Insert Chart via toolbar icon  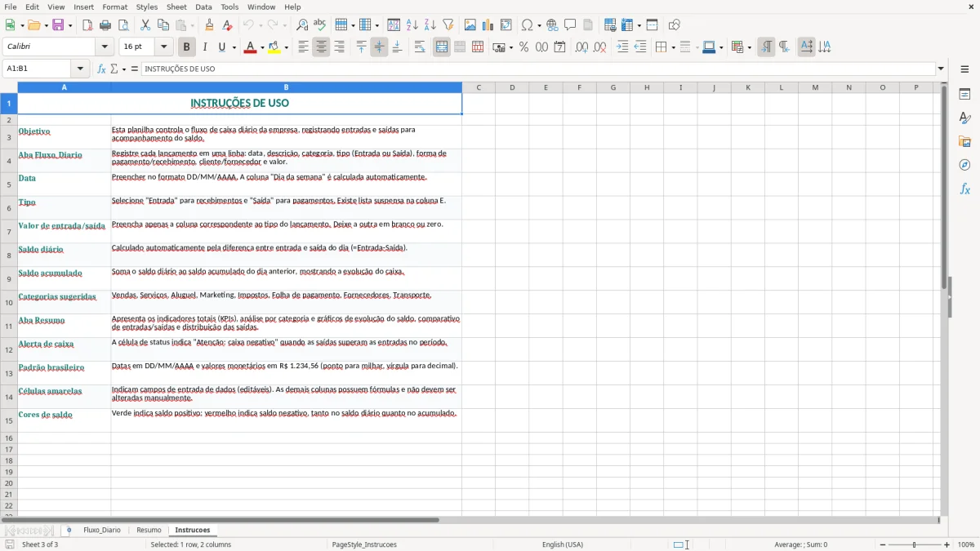coord(488,25)
